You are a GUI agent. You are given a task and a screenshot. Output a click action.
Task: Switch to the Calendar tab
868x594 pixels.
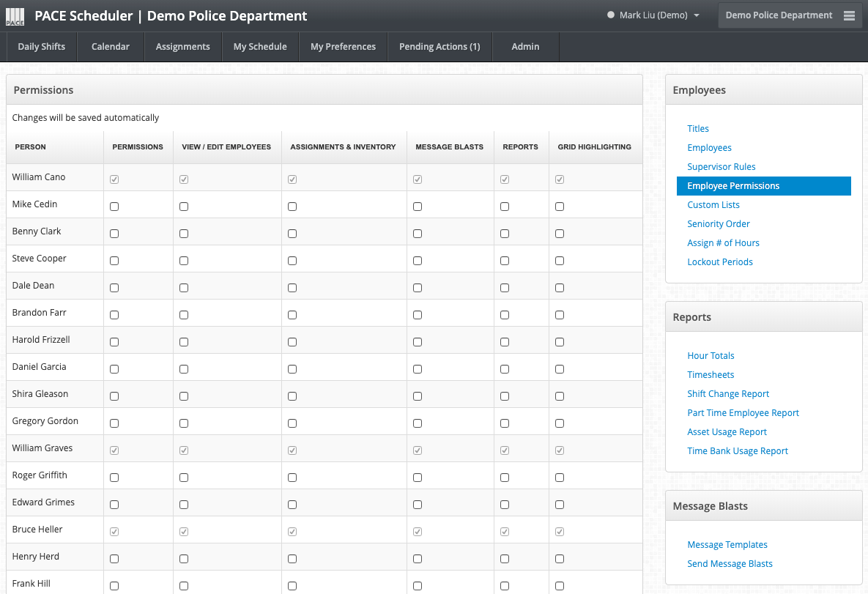(x=111, y=47)
